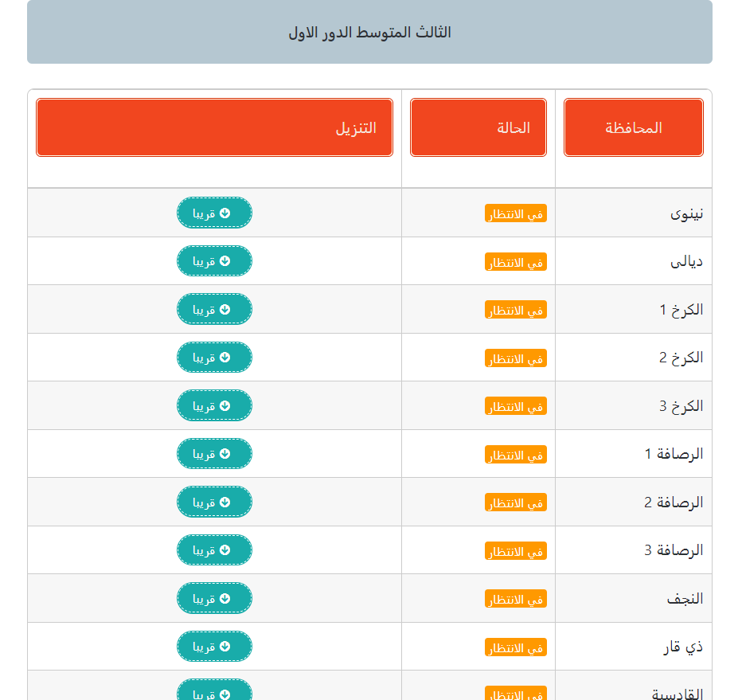Select the ذي قار governorate cell
Viewport: 742px width, 700px height.
(x=634, y=646)
